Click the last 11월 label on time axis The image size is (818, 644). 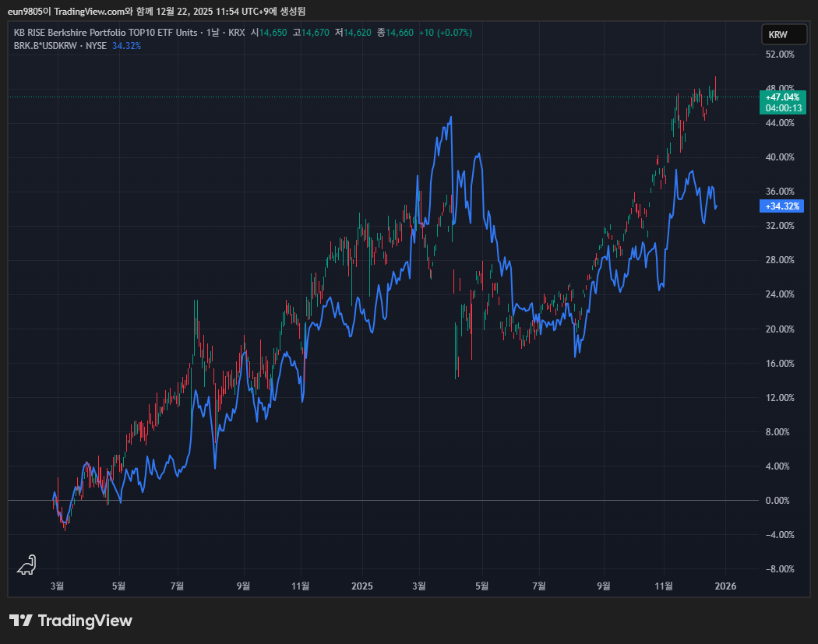(x=664, y=586)
